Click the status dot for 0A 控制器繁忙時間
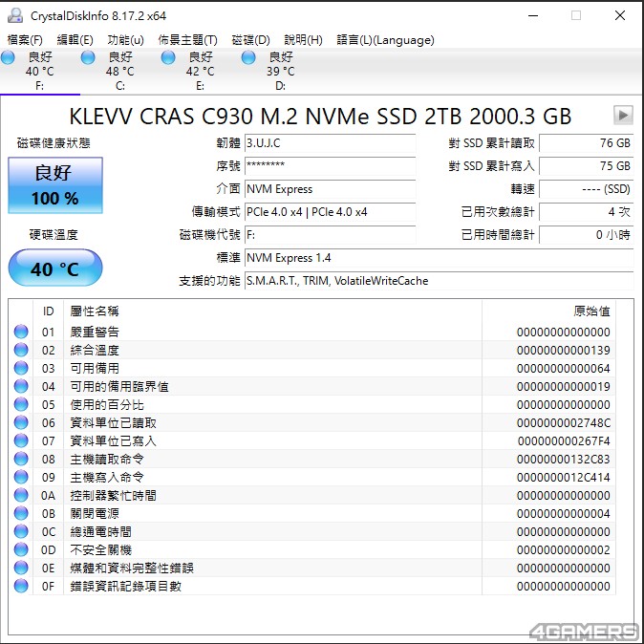644x644 pixels. [21, 495]
